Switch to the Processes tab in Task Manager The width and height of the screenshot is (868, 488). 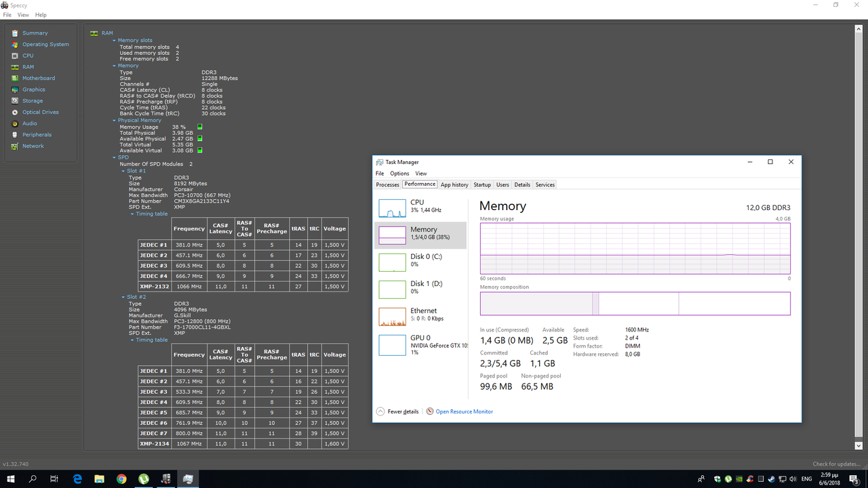pos(388,184)
